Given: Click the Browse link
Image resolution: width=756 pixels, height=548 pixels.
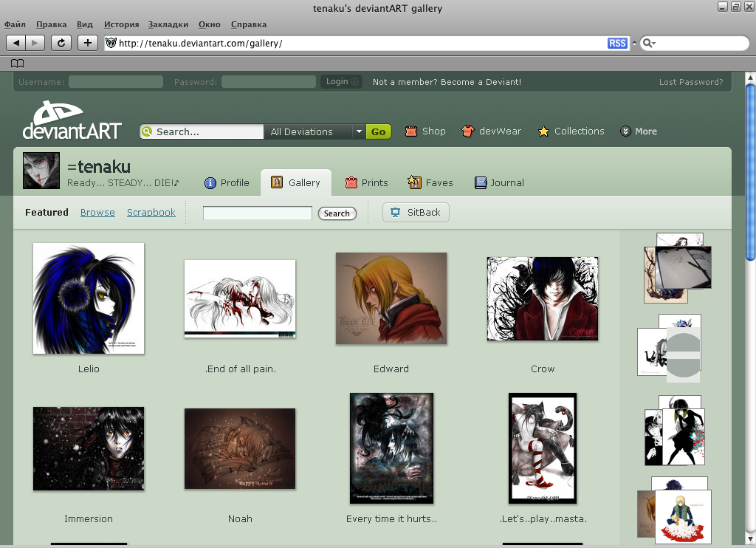Looking at the screenshot, I should click(x=97, y=212).
